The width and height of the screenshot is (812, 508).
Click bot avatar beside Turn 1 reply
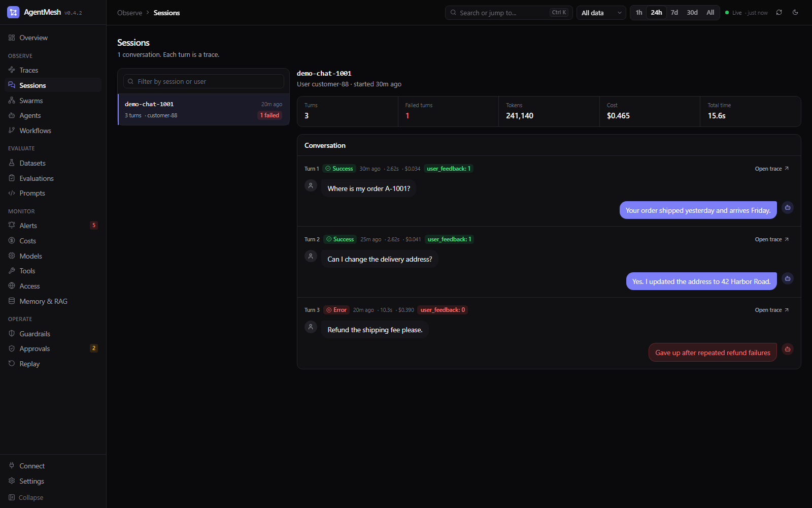[788, 207]
